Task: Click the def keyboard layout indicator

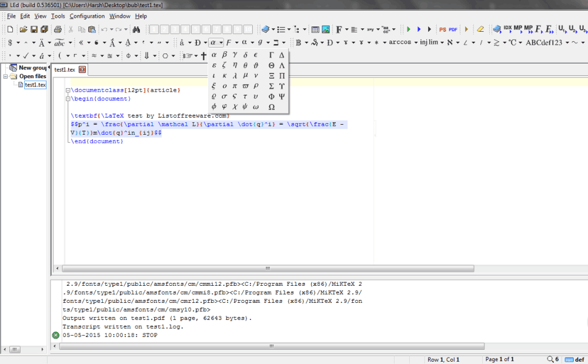Action: [574, 359]
